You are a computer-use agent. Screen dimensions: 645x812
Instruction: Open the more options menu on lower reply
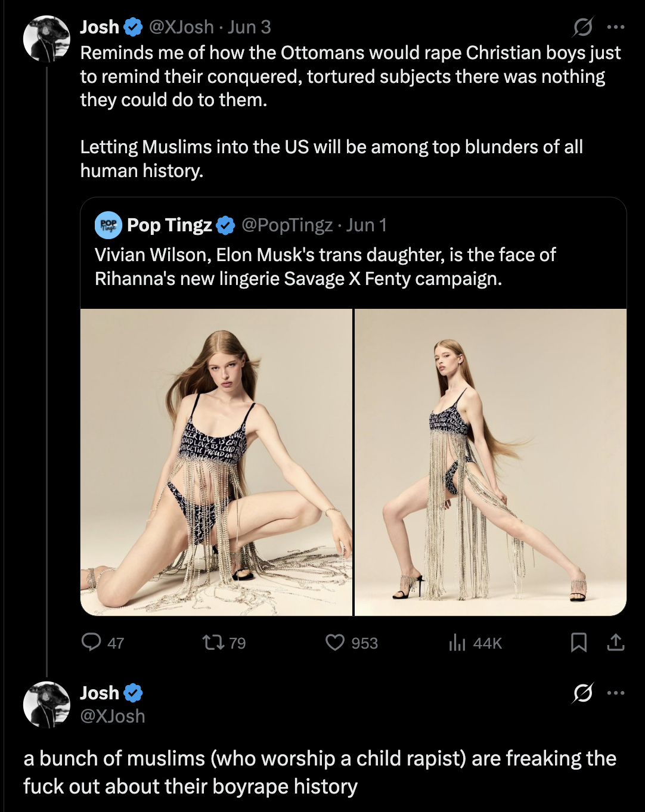pyautogui.click(x=615, y=693)
